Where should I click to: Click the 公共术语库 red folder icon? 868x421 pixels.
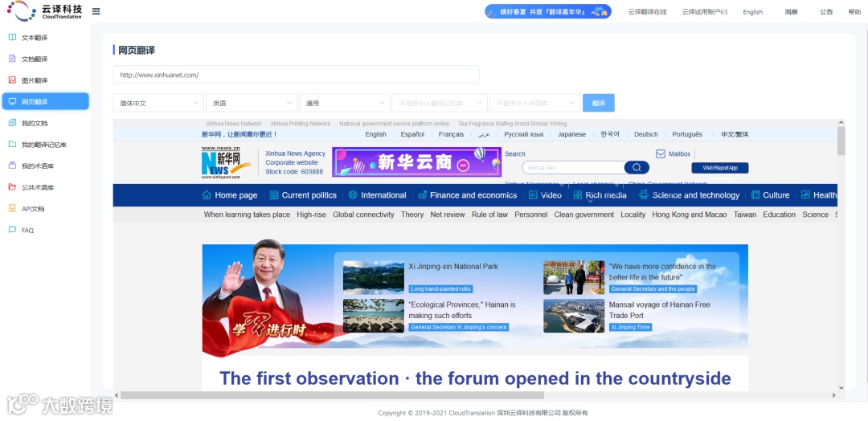[12, 187]
